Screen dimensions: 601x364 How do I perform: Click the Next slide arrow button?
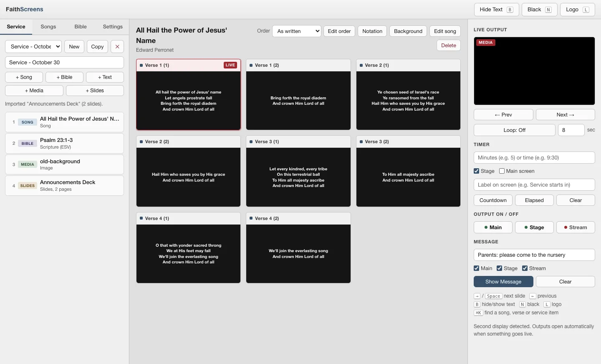tap(566, 114)
